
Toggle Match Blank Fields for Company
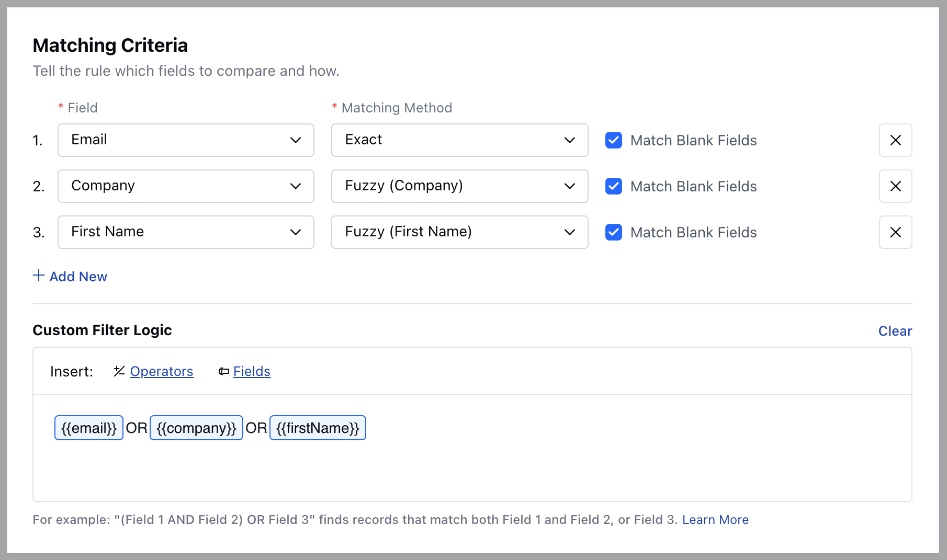click(x=614, y=186)
